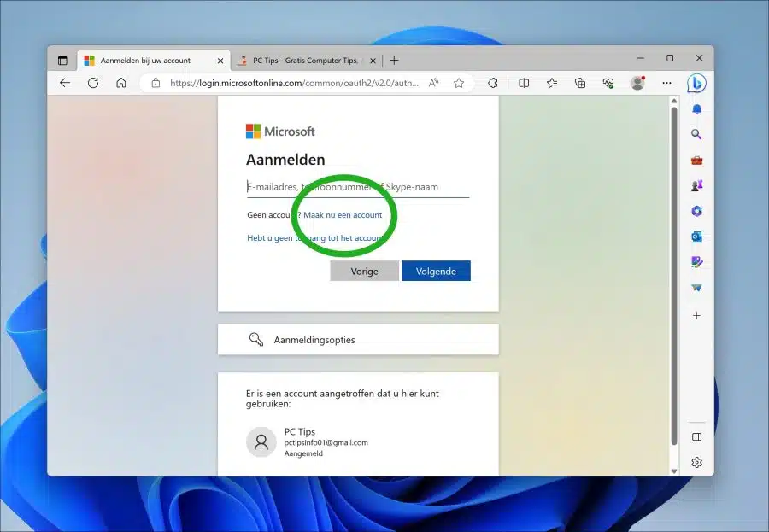
Task: Expand Aanmeldingsopties sign-in options
Action: click(x=358, y=339)
